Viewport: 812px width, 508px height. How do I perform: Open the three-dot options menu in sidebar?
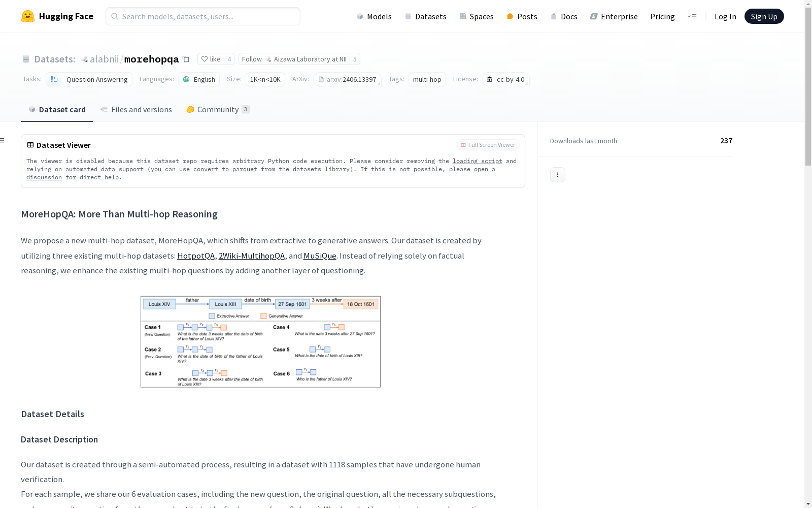coord(558,175)
